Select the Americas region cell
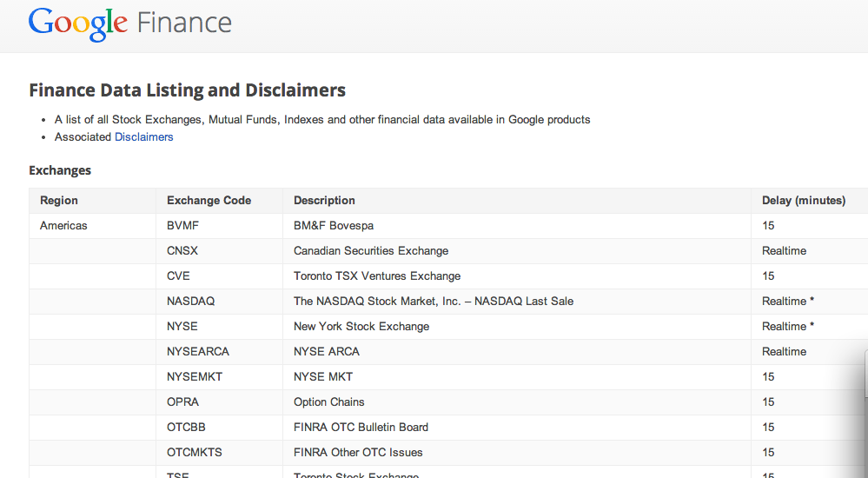Screen dimensions: 868x478 [63, 226]
